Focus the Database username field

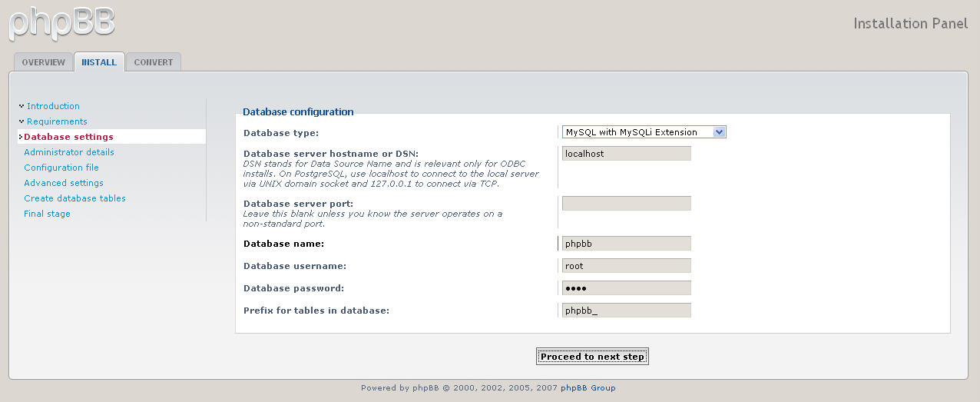(626, 266)
